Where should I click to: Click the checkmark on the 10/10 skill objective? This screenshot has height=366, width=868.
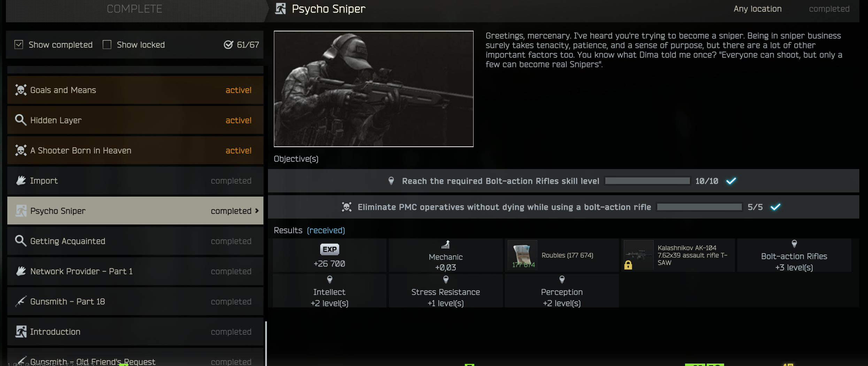coord(731,181)
